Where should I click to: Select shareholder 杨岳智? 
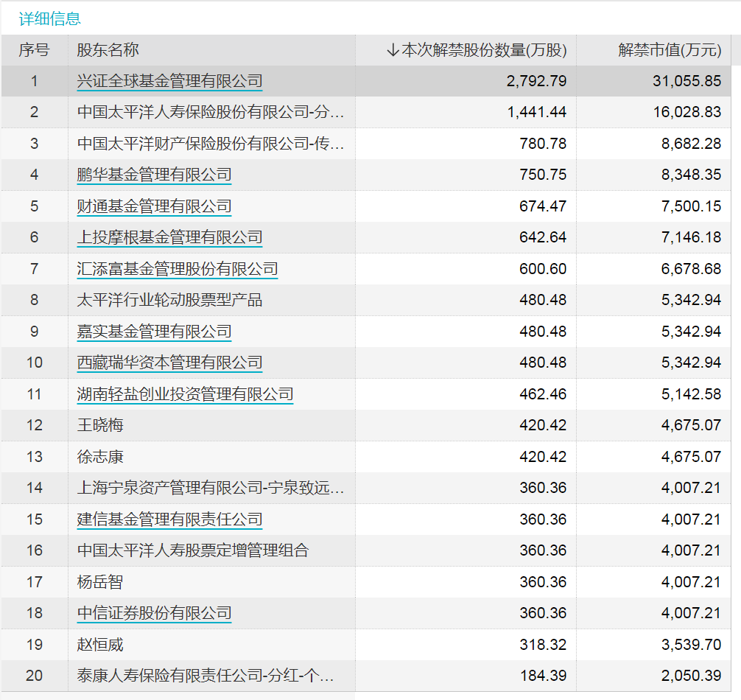point(100,582)
